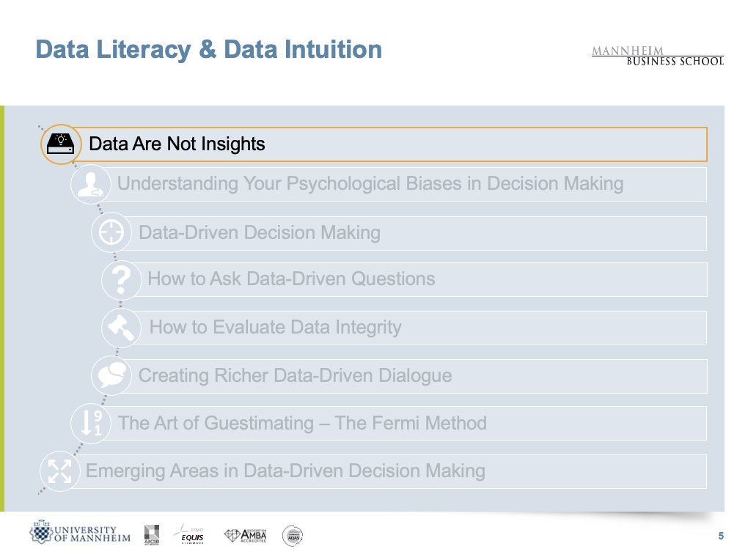
Task: Click the Mannheim Business School logo
Action: pyautogui.click(x=657, y=56)
